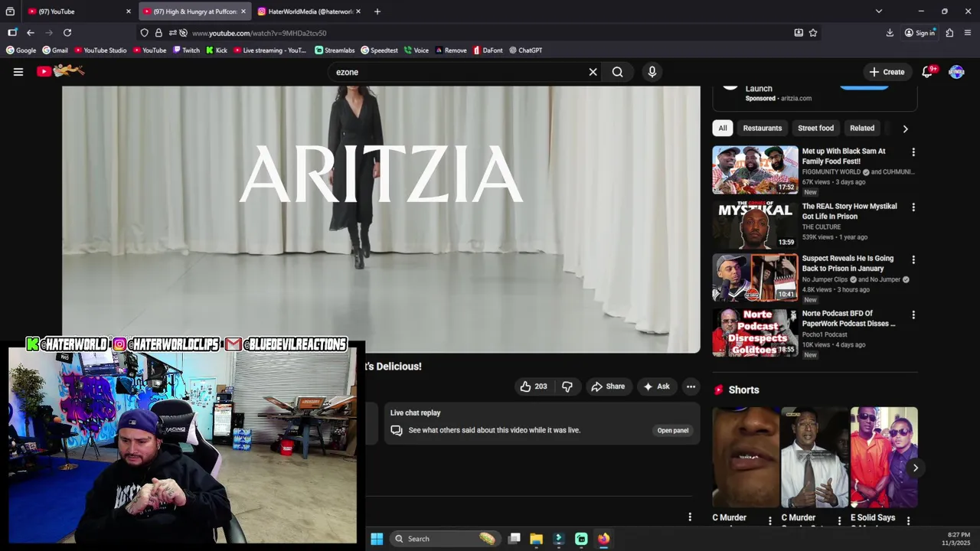Show more filter chips with right arrow

905,129
